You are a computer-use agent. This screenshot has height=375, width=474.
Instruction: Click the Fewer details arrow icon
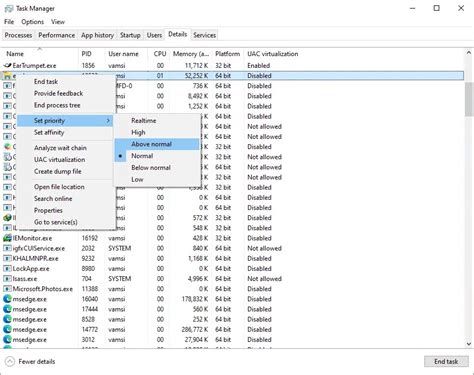pyautogui.click(x=10, y=361)
